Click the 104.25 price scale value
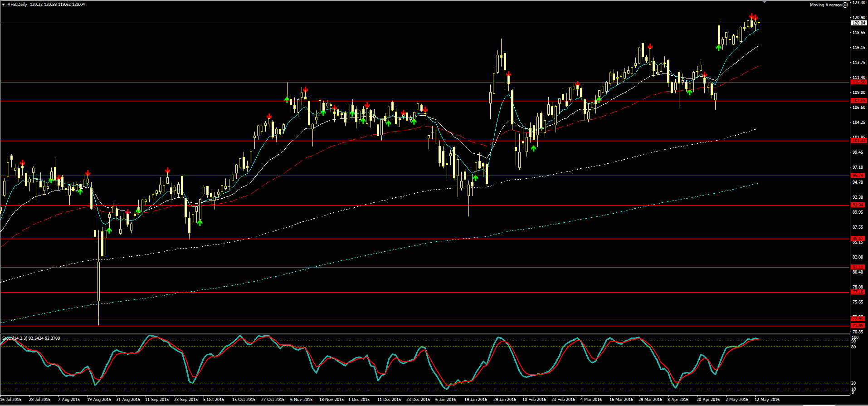Viewport: 868px width, 406px height. 858,122
